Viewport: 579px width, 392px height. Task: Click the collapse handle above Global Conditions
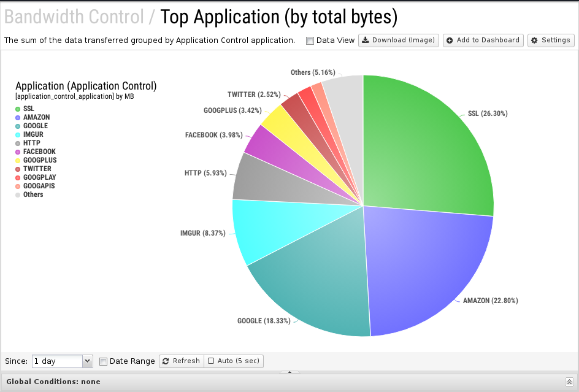[289, 372]
